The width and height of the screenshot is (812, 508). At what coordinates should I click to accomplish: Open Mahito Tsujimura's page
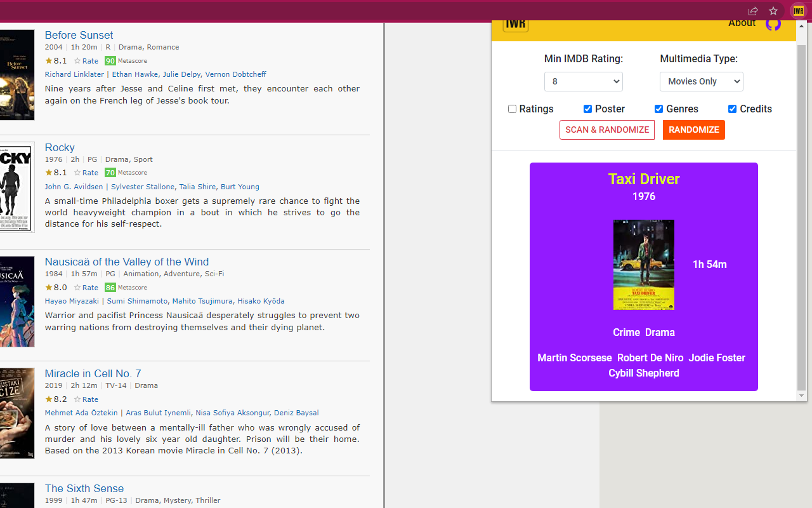tap(202, 301)
